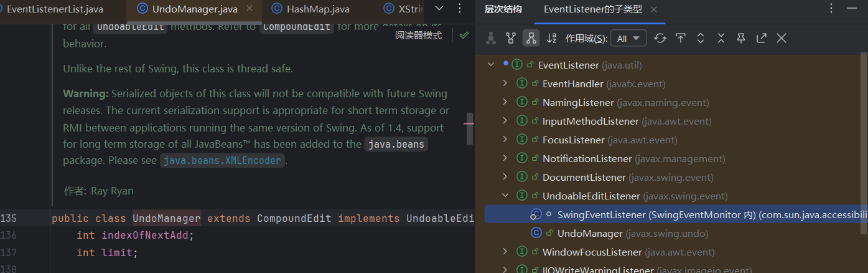Open the scope All dropdown
The height and width of the screenshot is (273, 868).
(x=628, y=38)
